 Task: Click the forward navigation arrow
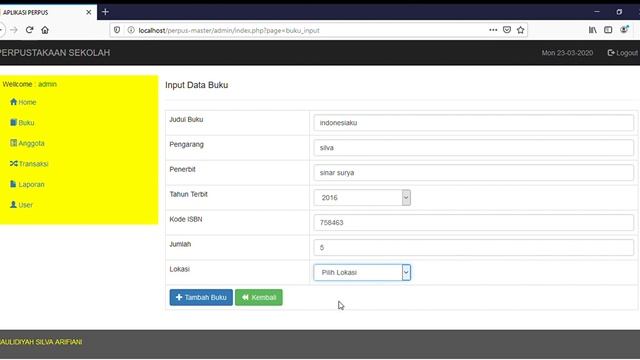coord(14,30)
